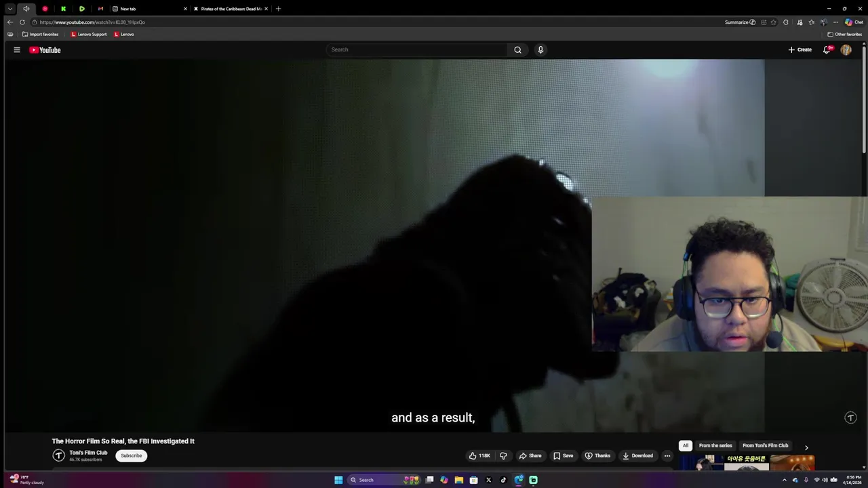Open browser extensions icon
This screenshot has height=488, width=868.
tap(786, 22)
